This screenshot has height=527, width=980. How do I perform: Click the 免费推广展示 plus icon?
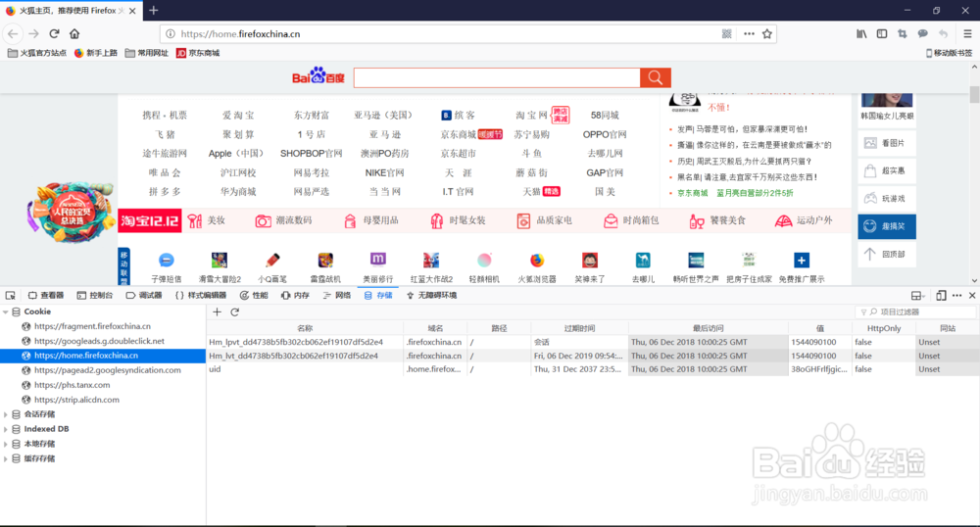tap(802, 261)
